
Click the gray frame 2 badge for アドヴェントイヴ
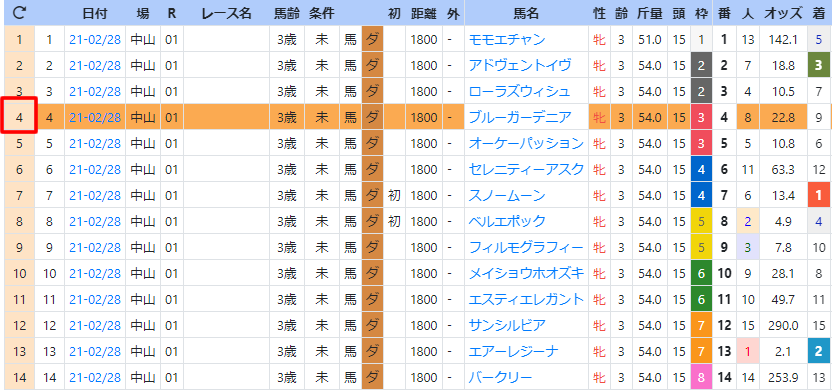[x=701, y=65]
